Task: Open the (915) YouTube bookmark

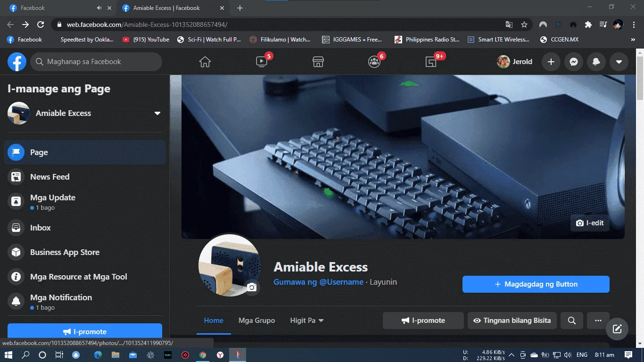Action: pos(146,40)
